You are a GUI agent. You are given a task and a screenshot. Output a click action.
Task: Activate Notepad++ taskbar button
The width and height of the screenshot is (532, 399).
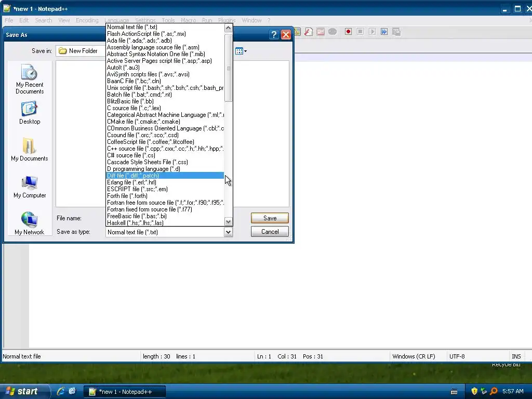point(125,392)
